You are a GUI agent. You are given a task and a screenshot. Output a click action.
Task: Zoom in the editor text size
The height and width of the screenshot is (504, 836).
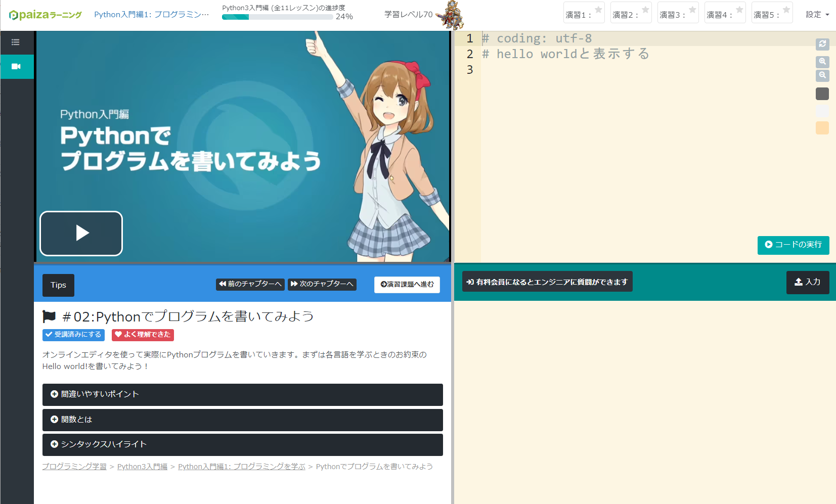point(822,62)
